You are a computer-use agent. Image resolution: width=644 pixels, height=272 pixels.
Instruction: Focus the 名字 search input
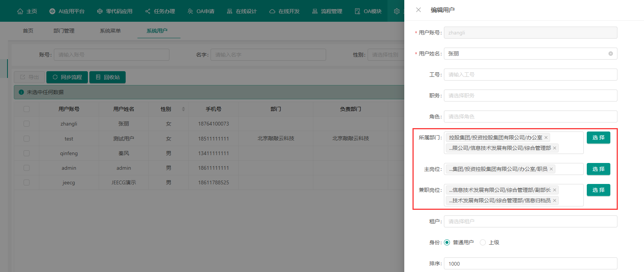click(x=268, y=55)
